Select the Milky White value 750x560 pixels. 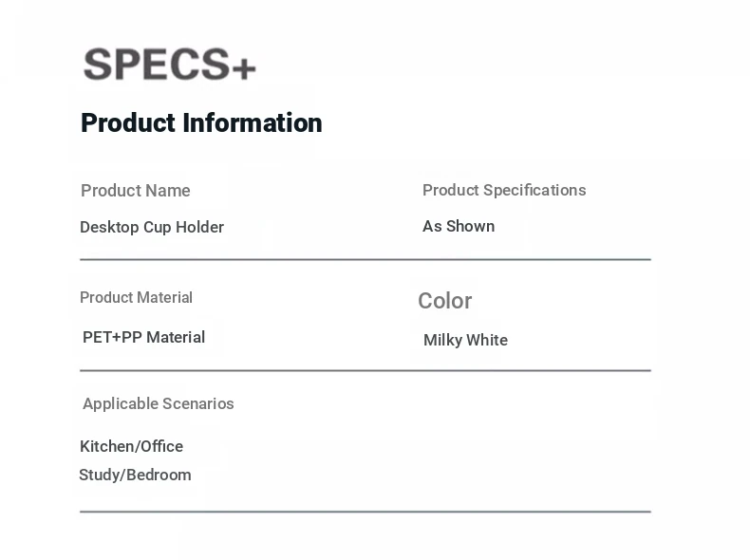coord(465,340)
